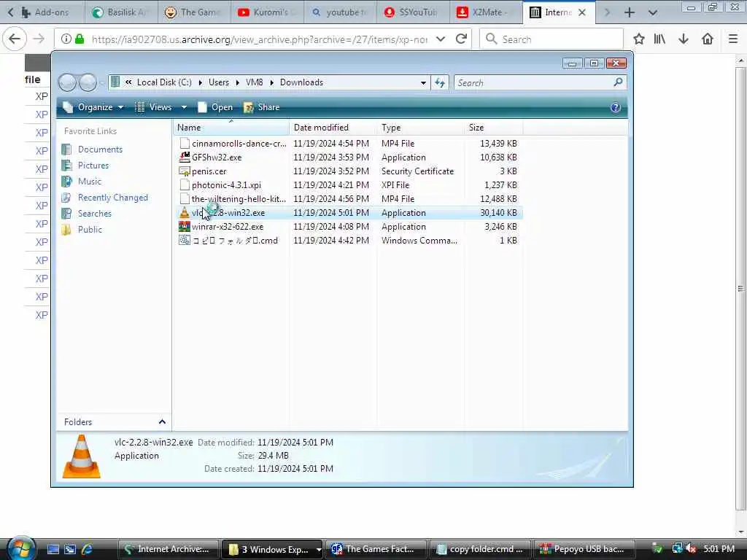Open the copy folder.cmd taskbar button
747x560 pixels.
point(480,549)
